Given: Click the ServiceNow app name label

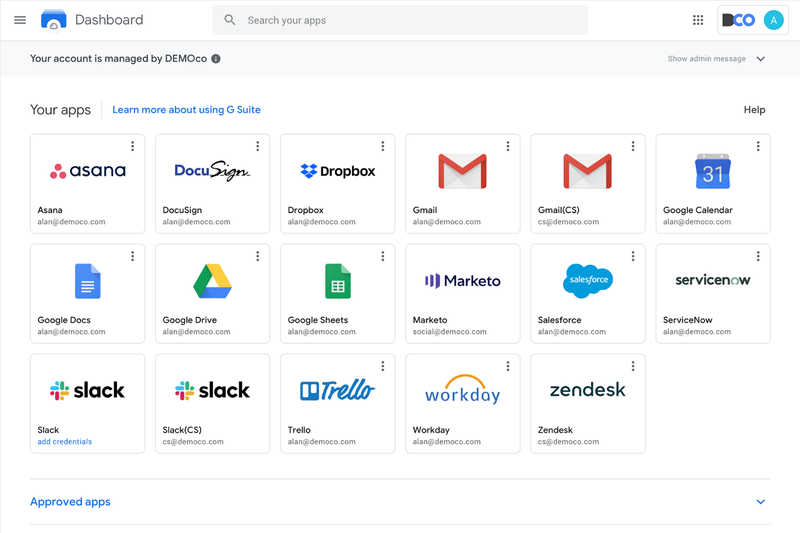Looking at the screenshot, I should [x=687, y=320].
